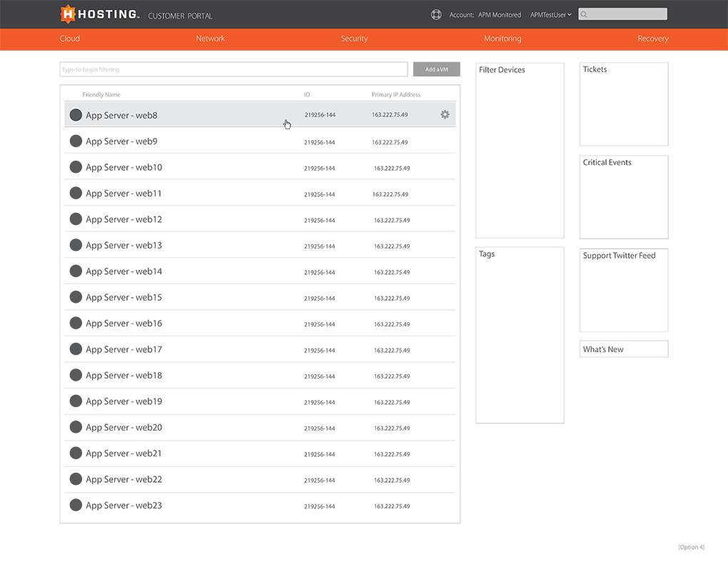
Task: Expand the What's New panel
Action: click(623, 349)
